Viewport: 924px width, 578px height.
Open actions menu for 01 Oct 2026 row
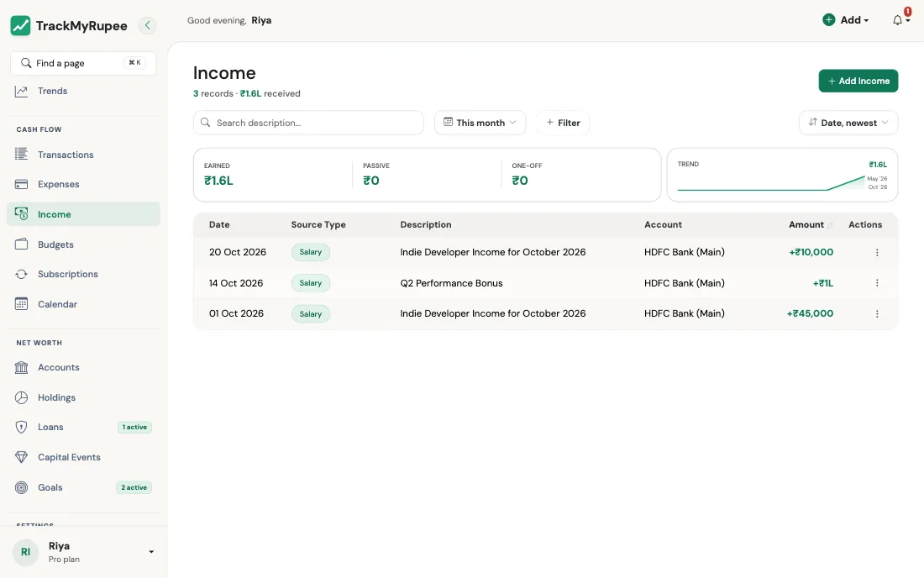click(x=877, y=314)
